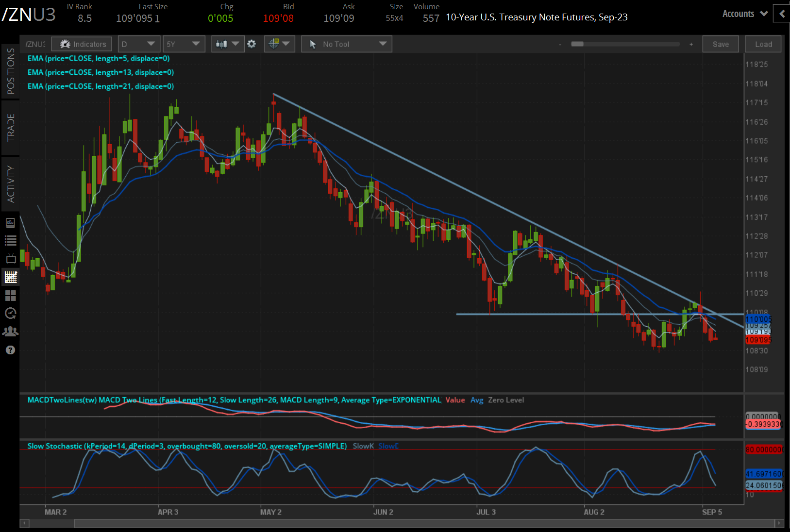Click the Indicators button
This screenshot has width=790, height=532.
pos(82,44)
